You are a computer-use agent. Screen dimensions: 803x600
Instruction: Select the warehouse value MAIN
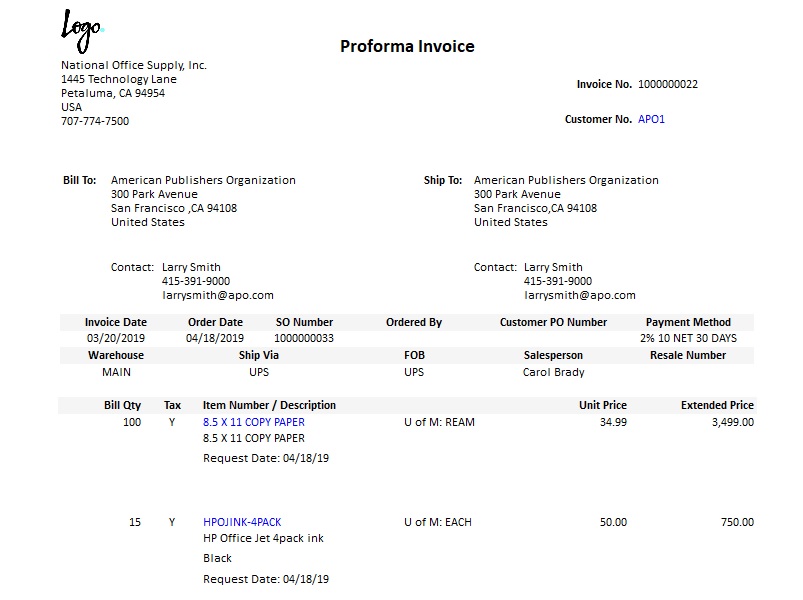point(116,372)
